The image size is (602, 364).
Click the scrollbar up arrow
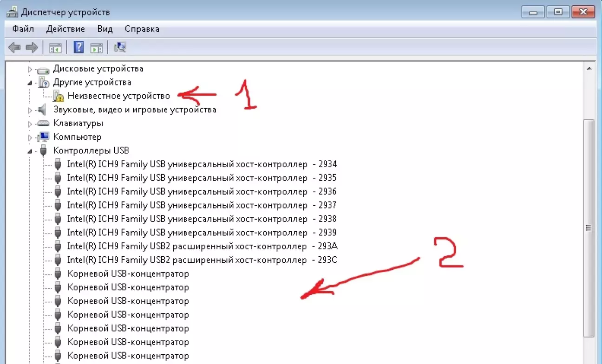click(x=589, y=69)
